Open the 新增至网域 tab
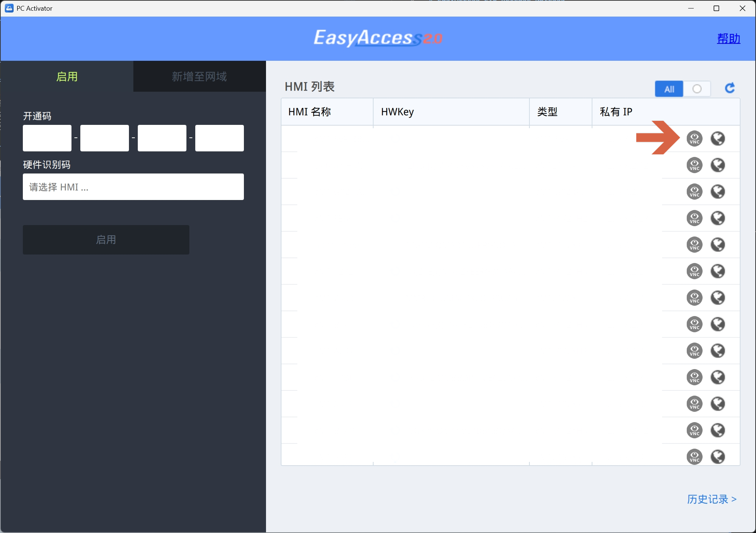 (x=199, y=76)
